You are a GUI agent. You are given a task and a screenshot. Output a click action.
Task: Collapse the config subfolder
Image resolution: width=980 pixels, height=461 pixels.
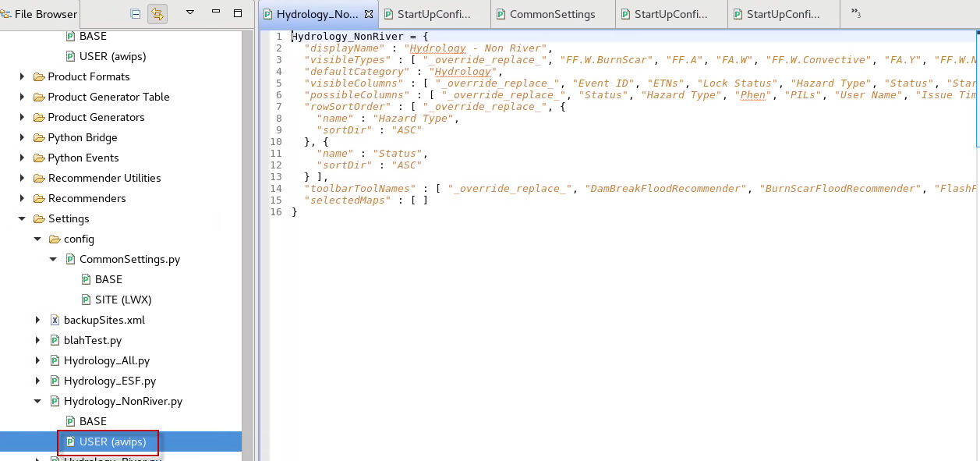point(37,239)
